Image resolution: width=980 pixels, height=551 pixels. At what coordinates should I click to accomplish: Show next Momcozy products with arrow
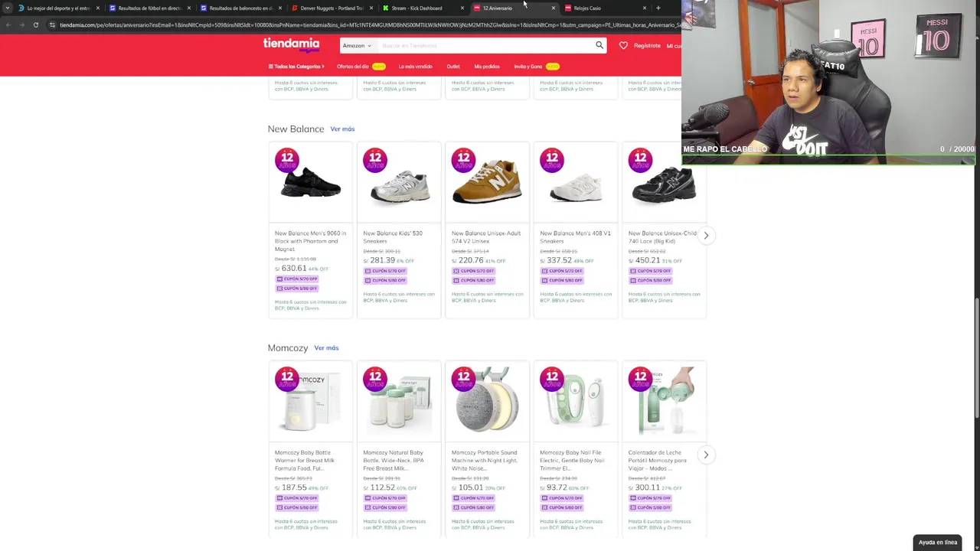click(706, 455)
